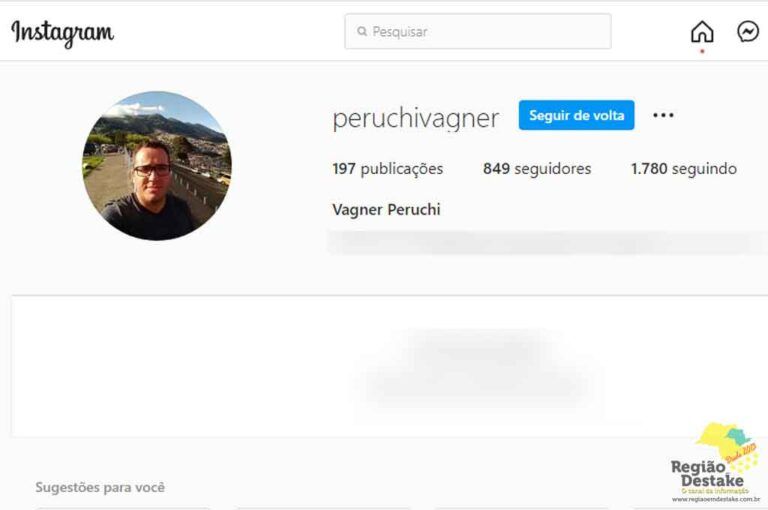768x510 pixels.
Task: Open the Instagram home icon
Action: coord(702,32)
